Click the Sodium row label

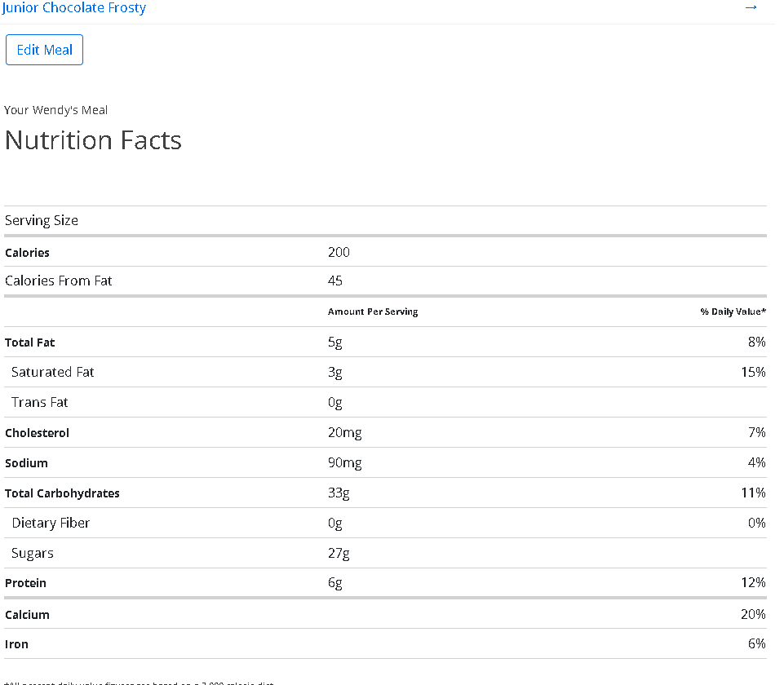click(x=26, y=463)
